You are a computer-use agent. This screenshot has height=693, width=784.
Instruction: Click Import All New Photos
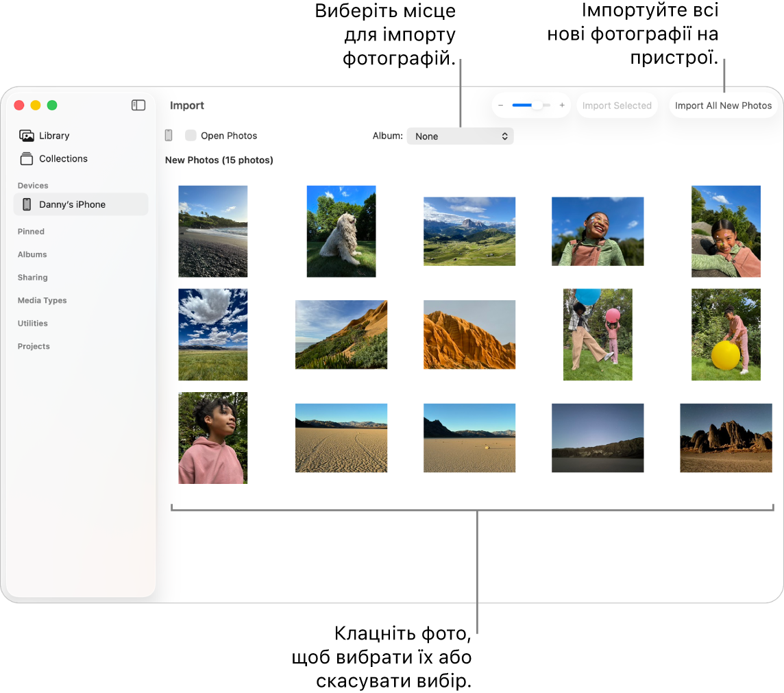tap(723, 105)
